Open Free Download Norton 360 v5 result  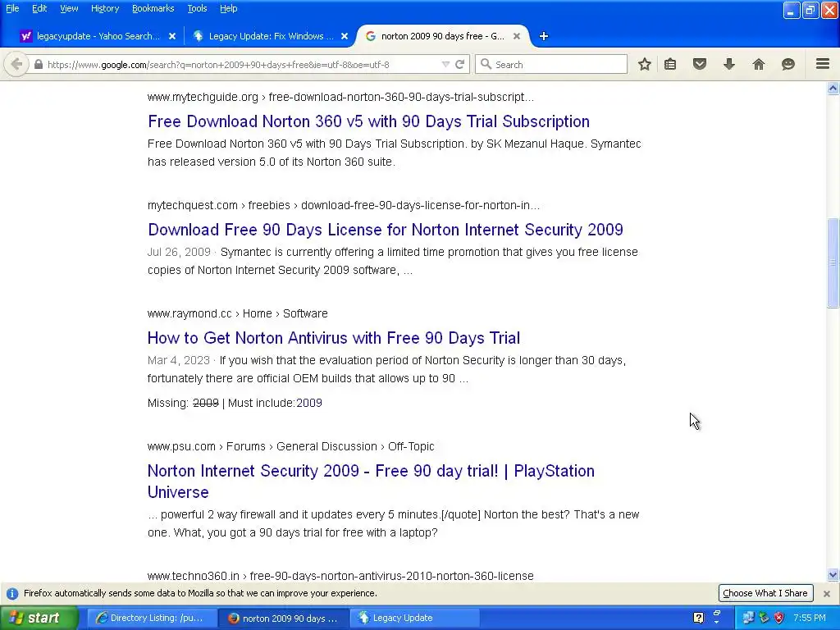[368, 121]
